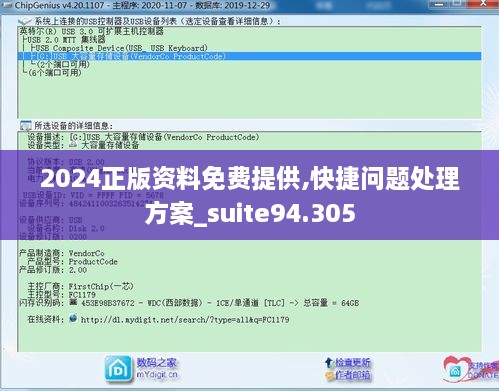This screenshot has width=499, height=391.
Task: Click 作者邮箱 author email link
Action: coord(353,375)
